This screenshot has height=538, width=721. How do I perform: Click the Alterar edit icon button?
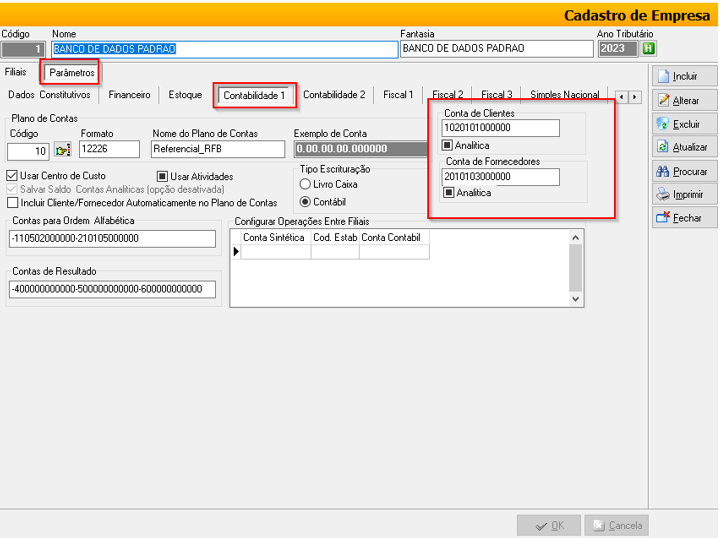pyautogui.click(x=678, y=100)
